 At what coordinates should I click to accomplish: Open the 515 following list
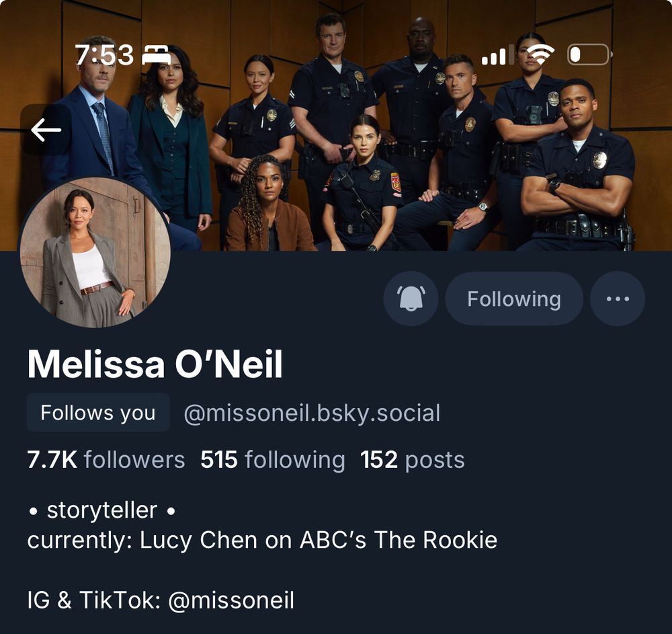[273, 459]
